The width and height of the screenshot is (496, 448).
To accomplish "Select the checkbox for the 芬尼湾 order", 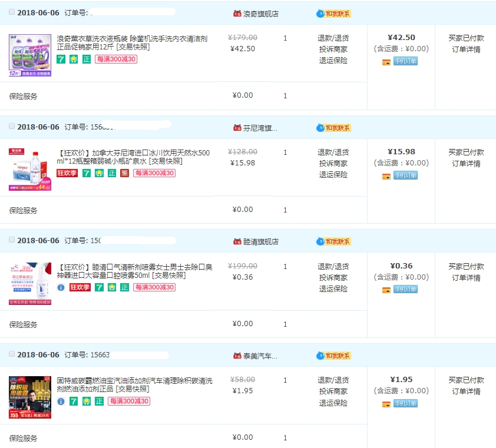I will (x=12, y=126).
